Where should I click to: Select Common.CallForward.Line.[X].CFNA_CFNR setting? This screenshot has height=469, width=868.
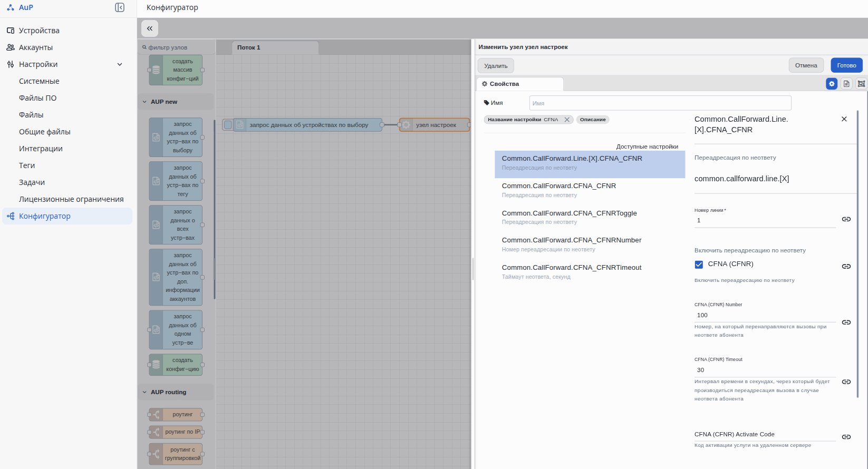(590, 164)
